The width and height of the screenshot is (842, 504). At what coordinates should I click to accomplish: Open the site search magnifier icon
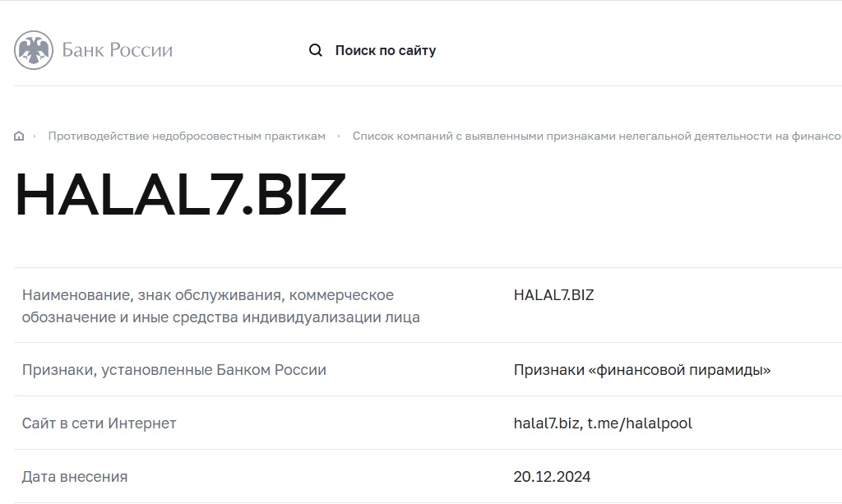pos(316,50)
